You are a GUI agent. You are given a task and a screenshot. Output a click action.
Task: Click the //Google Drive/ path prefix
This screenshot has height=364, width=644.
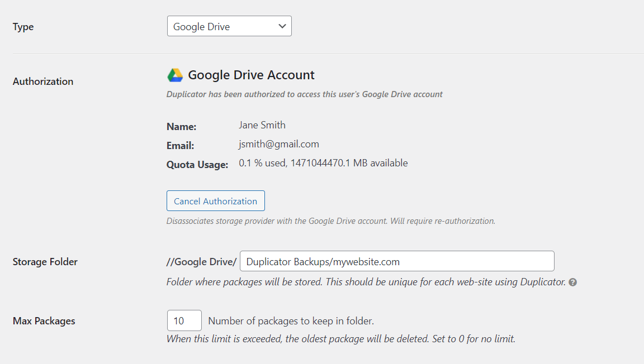click(x=202, y=262)
